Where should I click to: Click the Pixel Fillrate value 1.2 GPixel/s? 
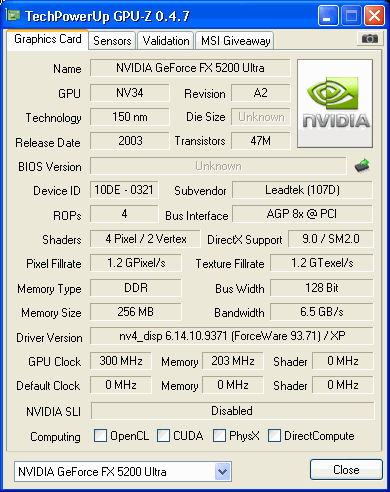click(x=136, y=263)
